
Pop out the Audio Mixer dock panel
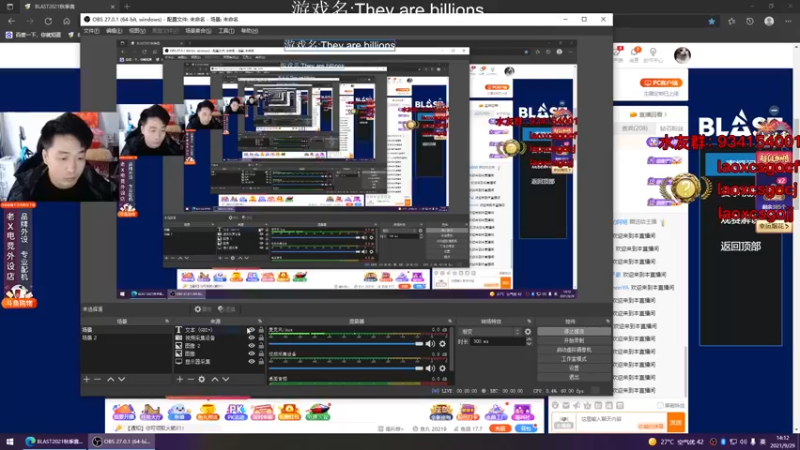[449, 321]
